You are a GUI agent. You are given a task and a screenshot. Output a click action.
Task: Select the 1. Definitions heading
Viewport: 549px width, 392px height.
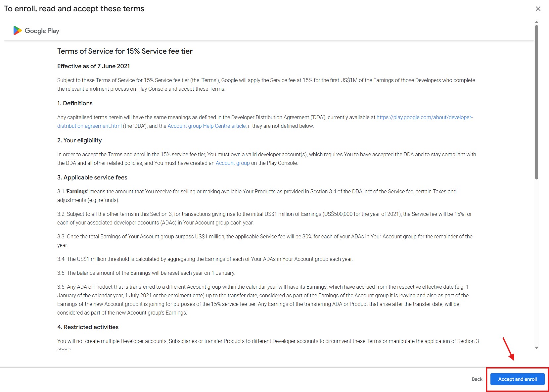tap(75, 103)
